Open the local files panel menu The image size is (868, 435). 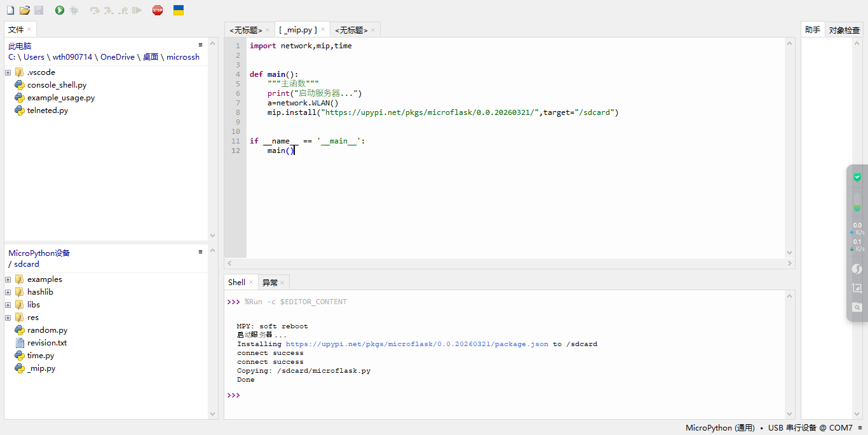[201, 45]
